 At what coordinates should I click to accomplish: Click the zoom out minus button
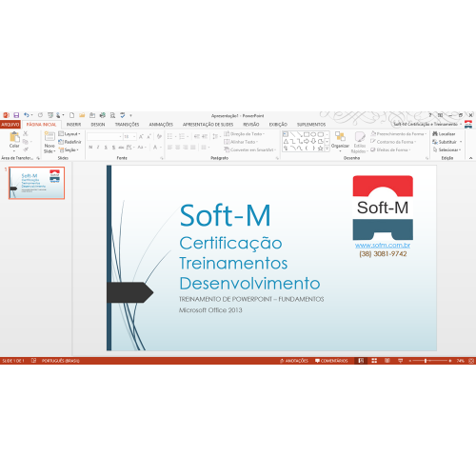point(410,361)
